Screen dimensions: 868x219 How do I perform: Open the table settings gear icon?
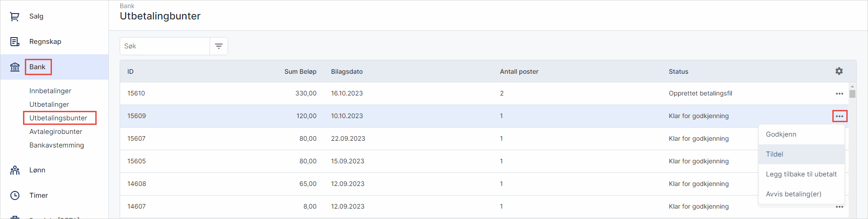point(839,71)
